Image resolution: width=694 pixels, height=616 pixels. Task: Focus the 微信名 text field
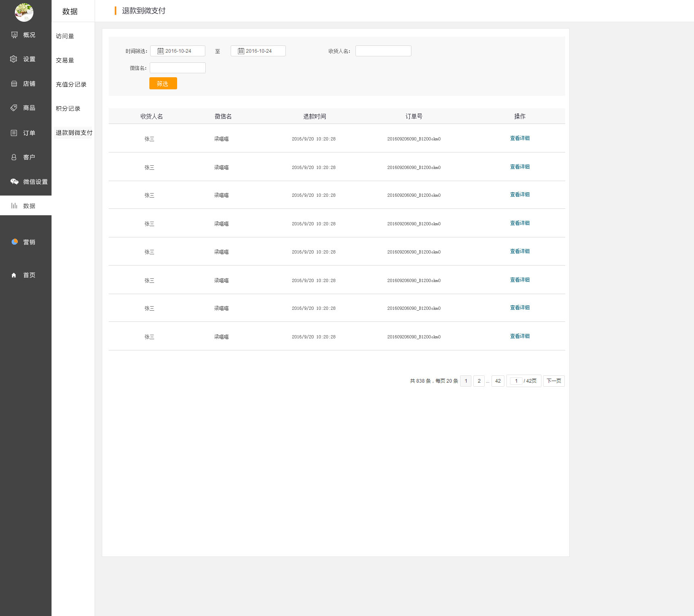178,68
